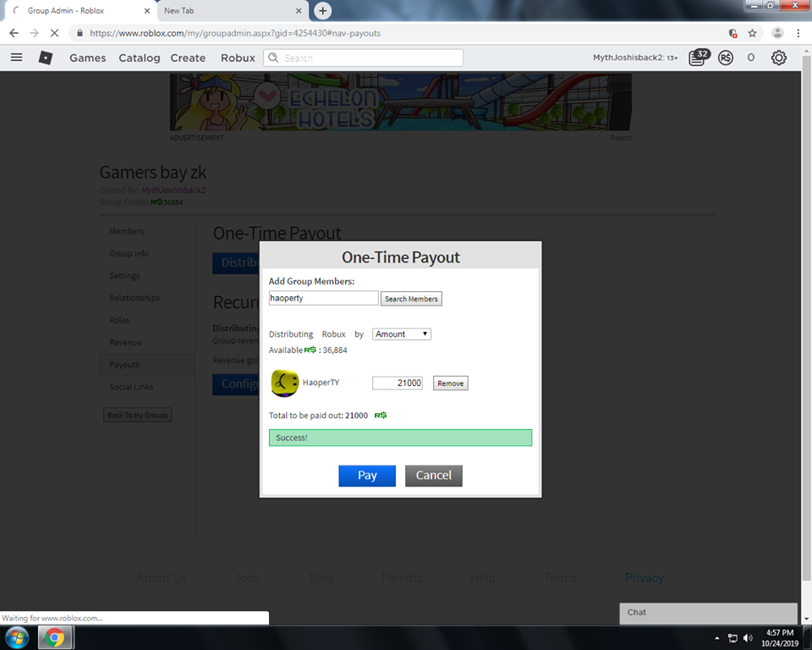Viewport: 812px width, 650px height.
Task: Open the Create menu
Action: [x=188, y=58]
